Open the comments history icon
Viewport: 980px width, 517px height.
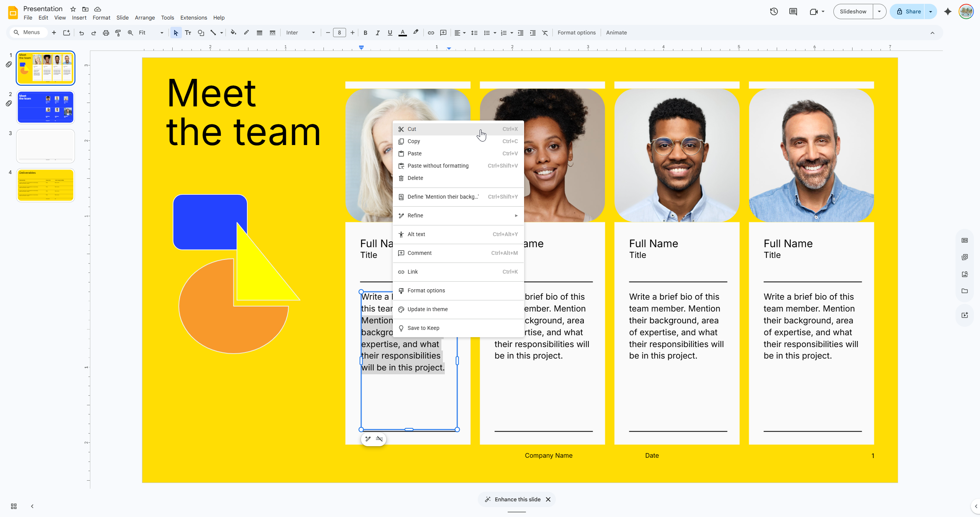[793, 11]
